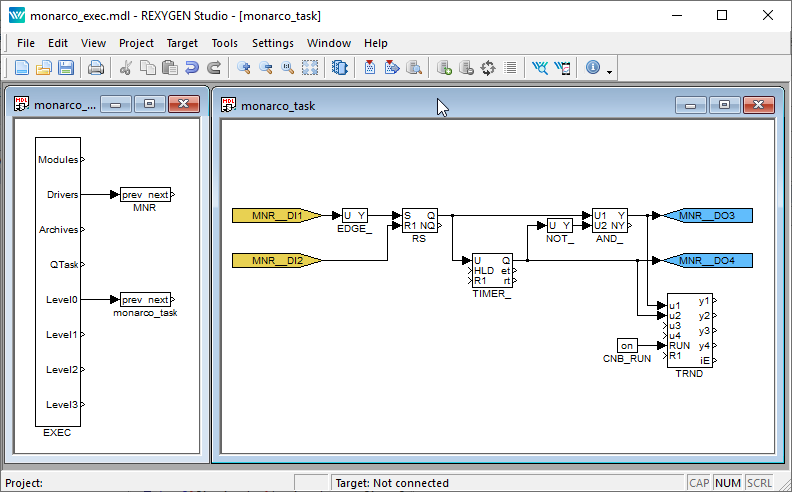Select the MNR driver block
This screenshot has width=792, height=492.
click(x=145, y=194)
